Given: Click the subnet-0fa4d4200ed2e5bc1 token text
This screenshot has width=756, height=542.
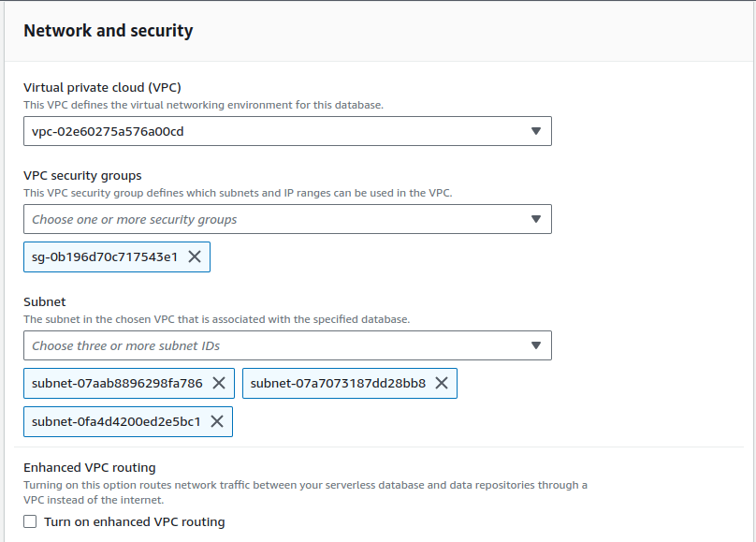Looking at the screenshot, I should point(116,421).
